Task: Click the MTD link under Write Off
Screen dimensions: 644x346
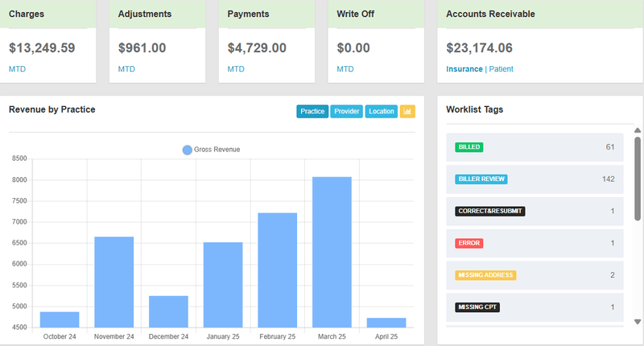Action: pos(345,69)
